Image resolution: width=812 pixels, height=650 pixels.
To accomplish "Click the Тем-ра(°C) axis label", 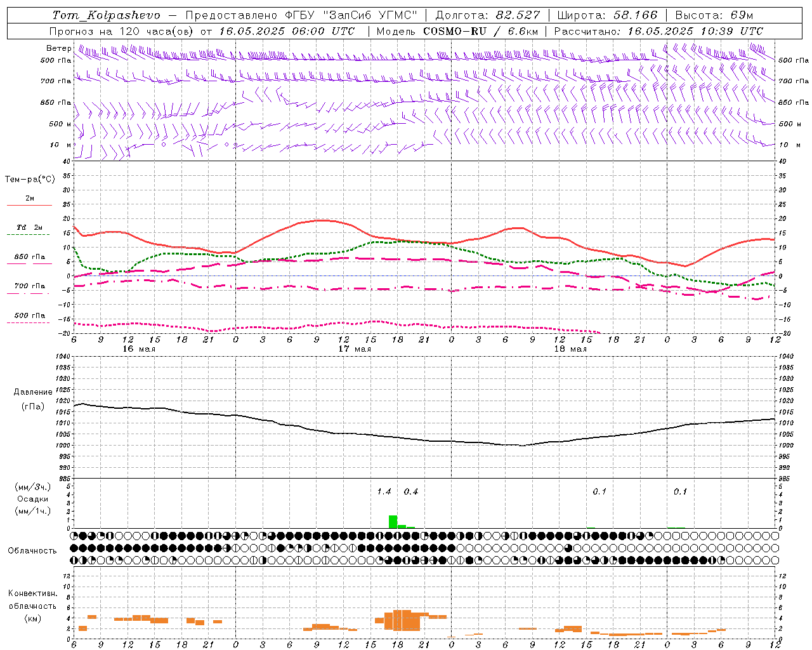I will click(x=30, y=180).
